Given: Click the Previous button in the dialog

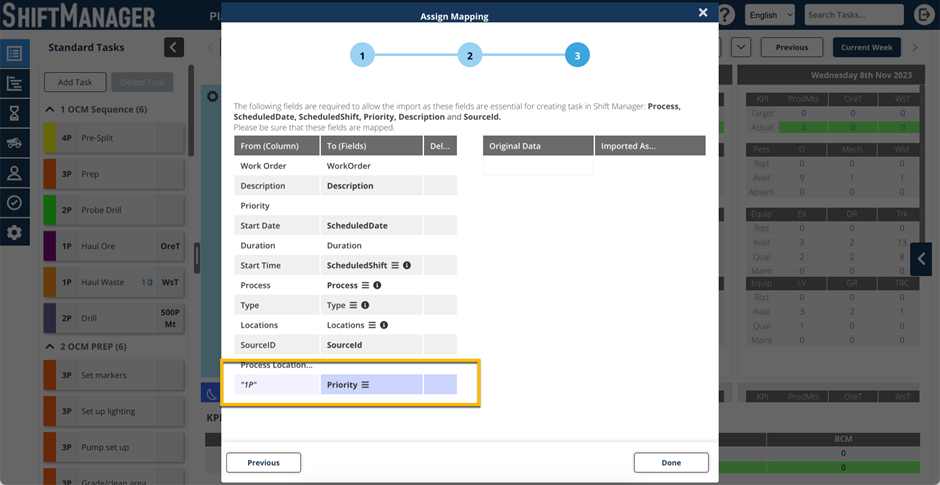Looking at the screenshot, I should [264, 463].
